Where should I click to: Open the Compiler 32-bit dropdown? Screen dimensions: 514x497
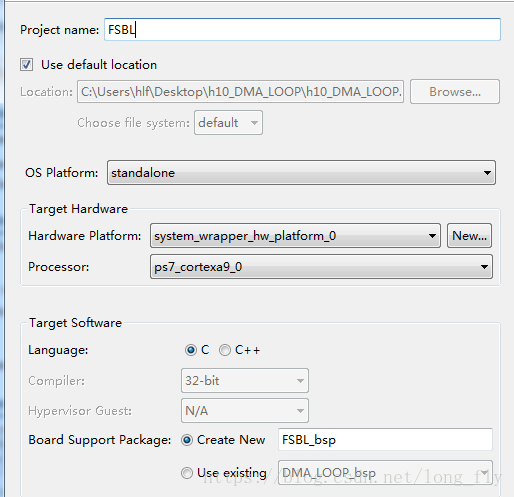coord(245,380)
